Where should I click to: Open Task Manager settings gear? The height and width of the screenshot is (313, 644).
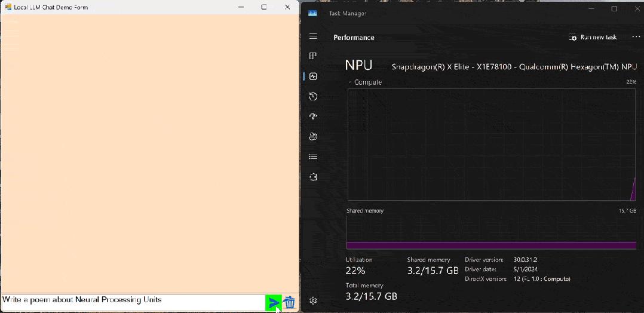(313, 300)
